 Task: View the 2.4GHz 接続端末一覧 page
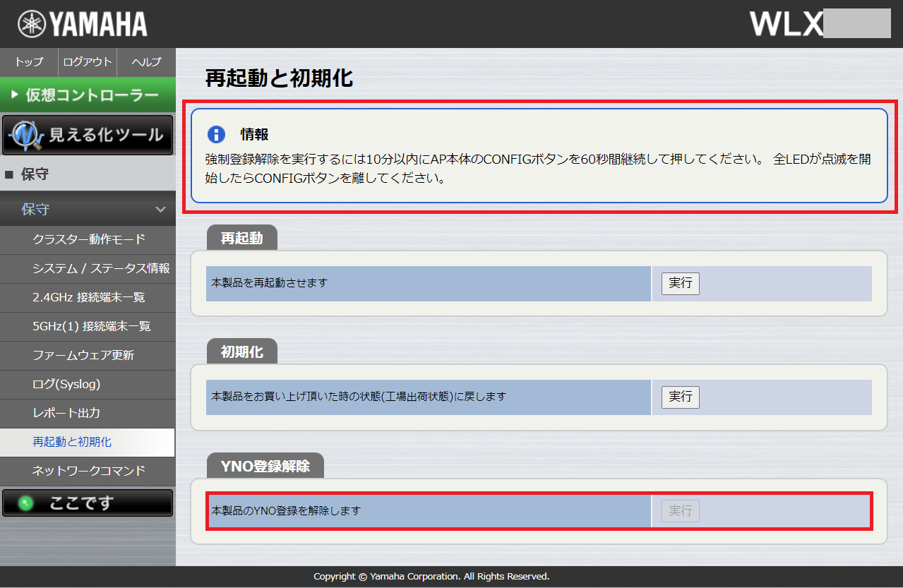click(x=88, y=297)
